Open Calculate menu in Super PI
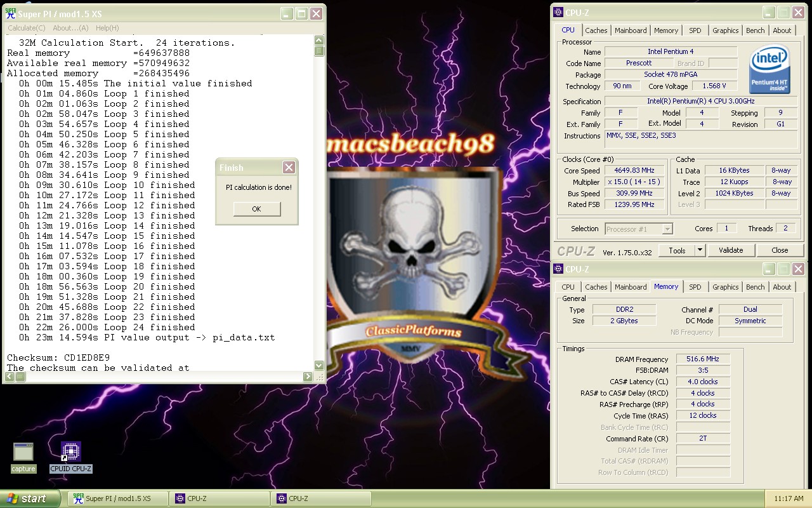 tap(26, 28)
